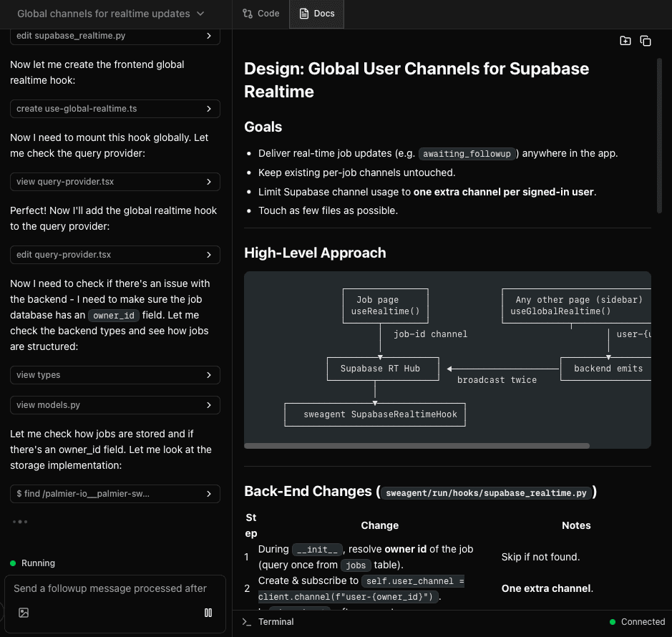Screen dimensions: 672x637
Task: Copy the document with the copy icon
Action: click(x=646, y=41)
